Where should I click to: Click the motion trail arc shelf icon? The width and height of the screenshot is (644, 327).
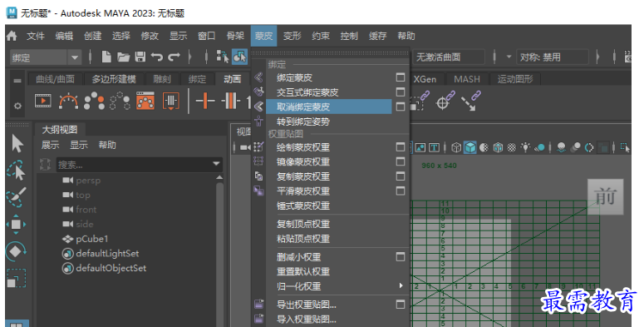(x=69, y=101)
